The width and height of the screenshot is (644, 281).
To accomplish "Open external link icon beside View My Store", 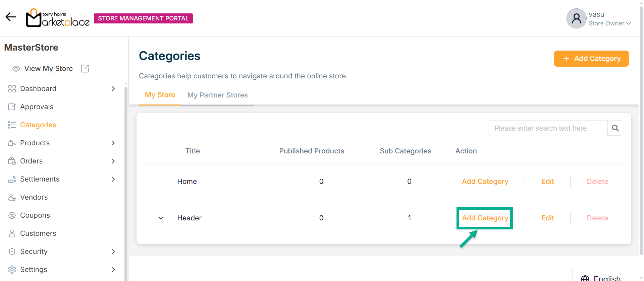I will pos(85,69).
